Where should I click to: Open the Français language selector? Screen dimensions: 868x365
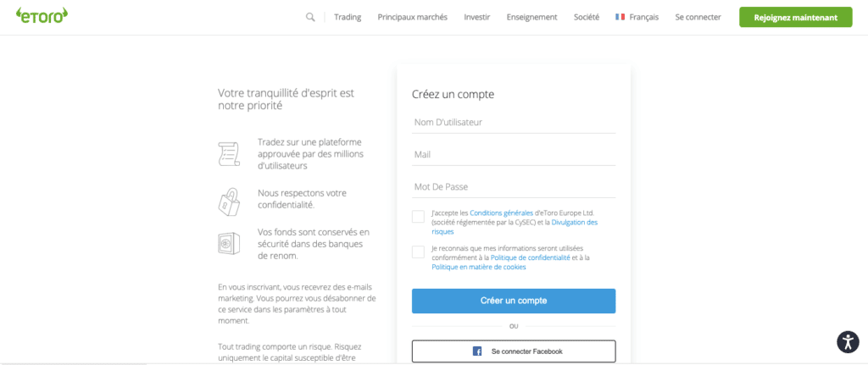coord(637,17)
